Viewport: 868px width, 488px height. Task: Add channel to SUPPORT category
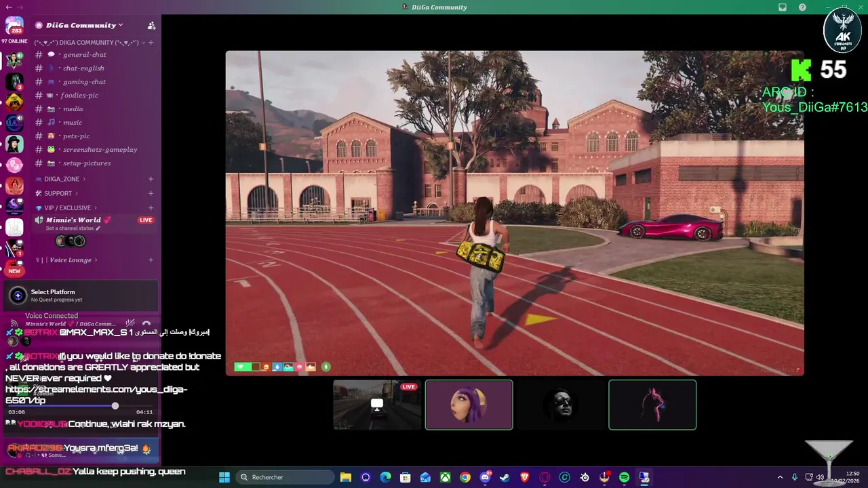coord(151,194)
